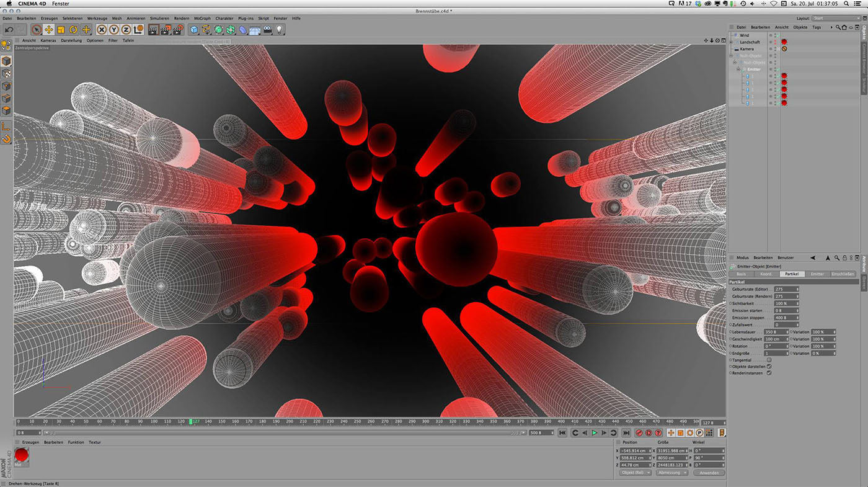868x487 pixels.
Task: Click the Lebensdauer value stepper
Action: (x=787, y=332)
